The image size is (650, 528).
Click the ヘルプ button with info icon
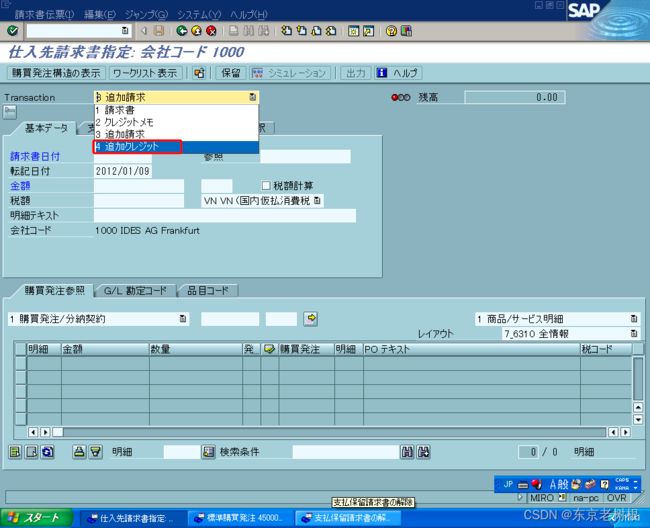click(398, 73)
